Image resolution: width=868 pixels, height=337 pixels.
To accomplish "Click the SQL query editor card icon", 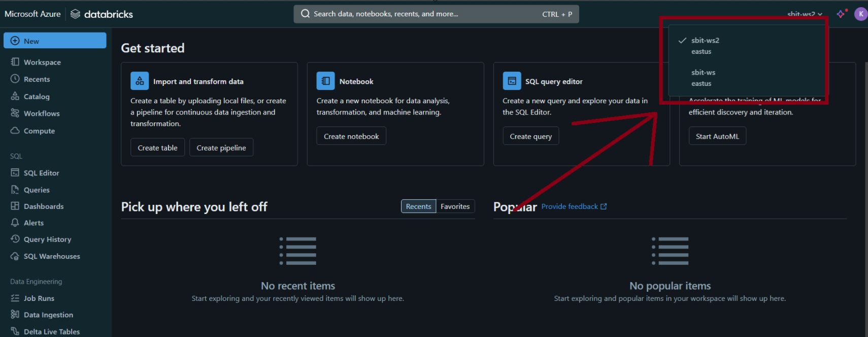I will pyautogui.click(x=512, y=81).
